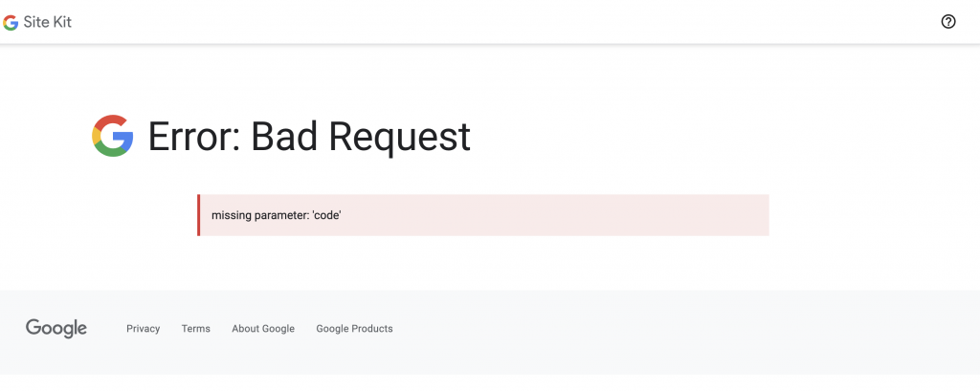Open the Privacy footer link
The height and width of the screenshot is (391, 980).
143,329
